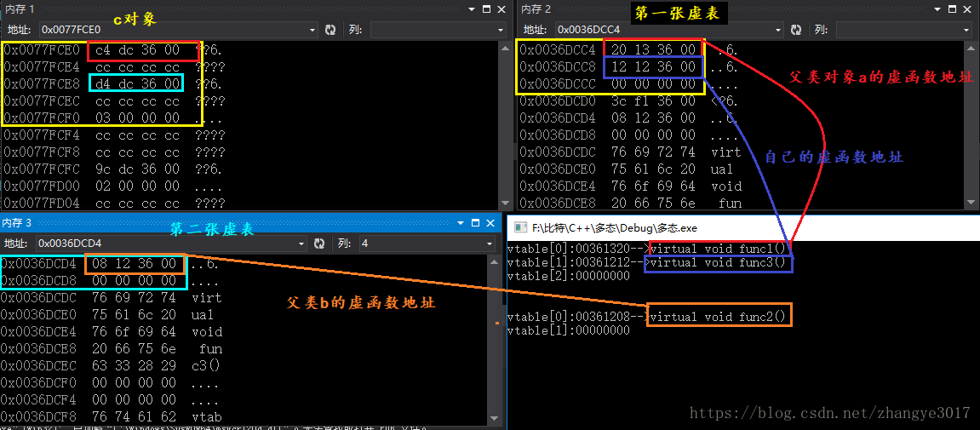
Task: Expand address history dropdown in Memory 3
Action: tap(301, 244)
